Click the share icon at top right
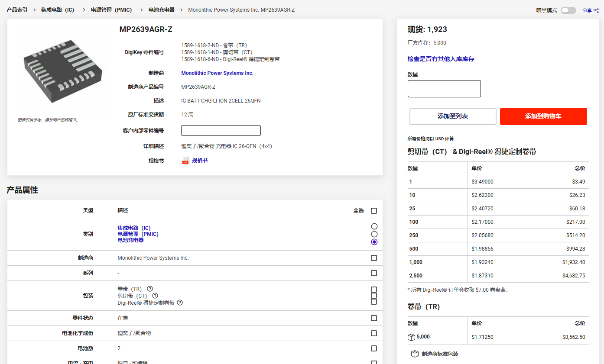Screen dimensions: 604x364 (x=596, y=10)
